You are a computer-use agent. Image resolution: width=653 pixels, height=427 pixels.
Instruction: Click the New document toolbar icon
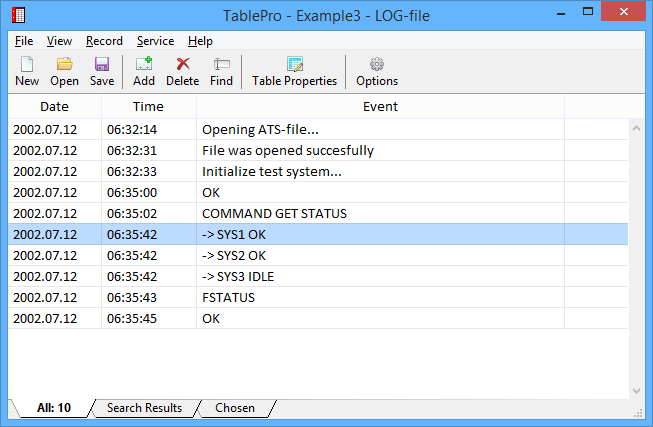27,64
